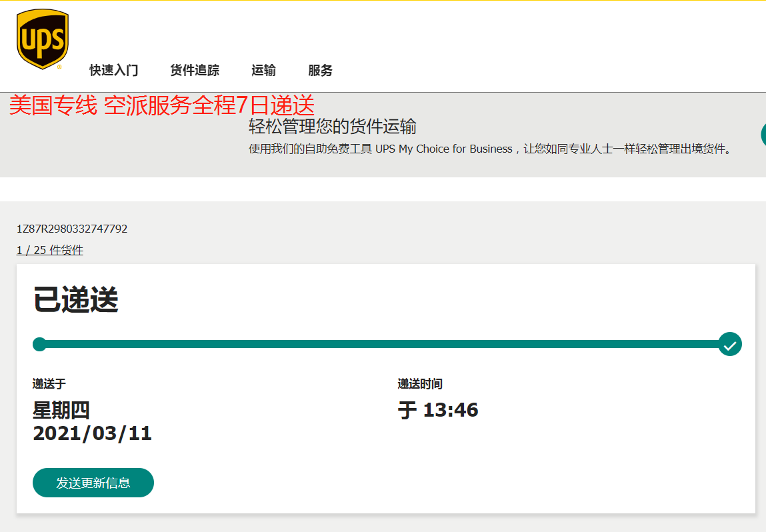Click tracking number 1Z87R2980332747792
Image resolution: width=766 pixels, height=532 pixels.
pos(72,229)
